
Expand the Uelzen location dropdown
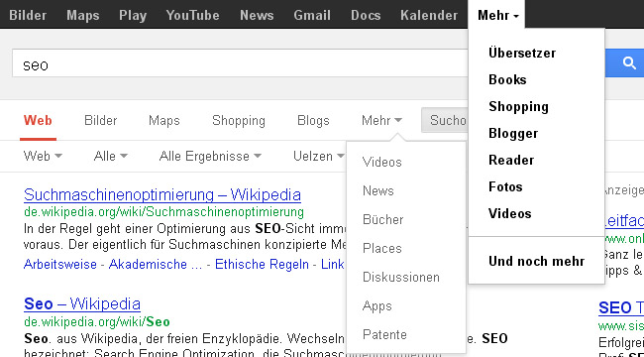coord(319,157)
